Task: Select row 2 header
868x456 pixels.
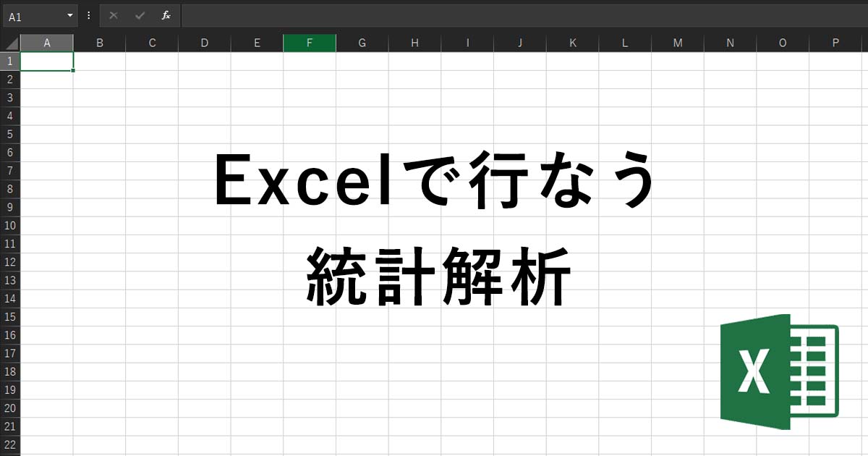Action: (10, 80)
